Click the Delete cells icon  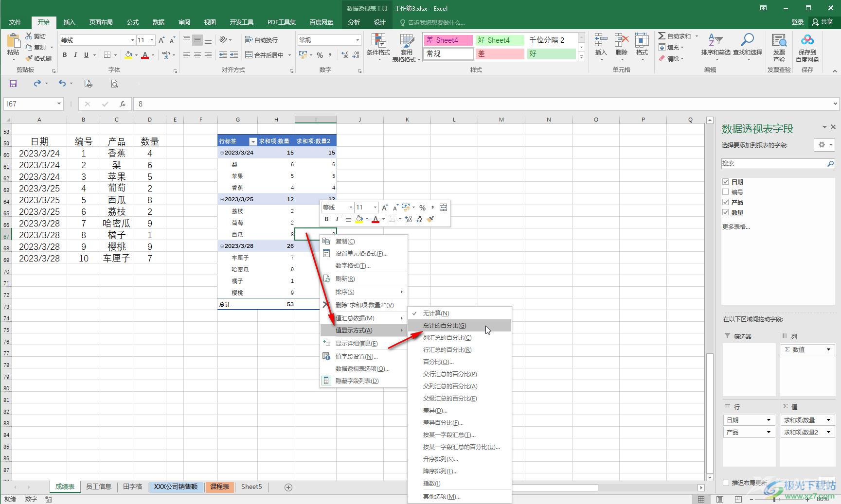(x=621, y=41)
